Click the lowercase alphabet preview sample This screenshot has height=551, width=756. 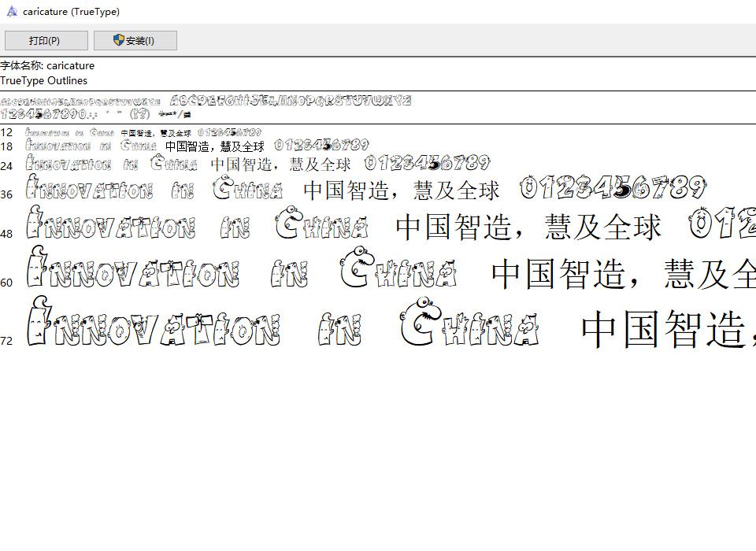[x=81, y=102]
